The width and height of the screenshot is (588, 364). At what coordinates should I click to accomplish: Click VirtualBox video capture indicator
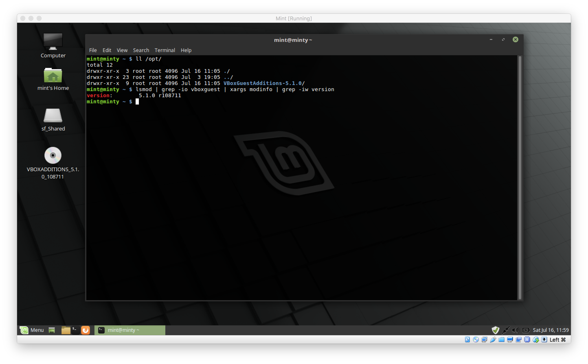click(519, 340)
